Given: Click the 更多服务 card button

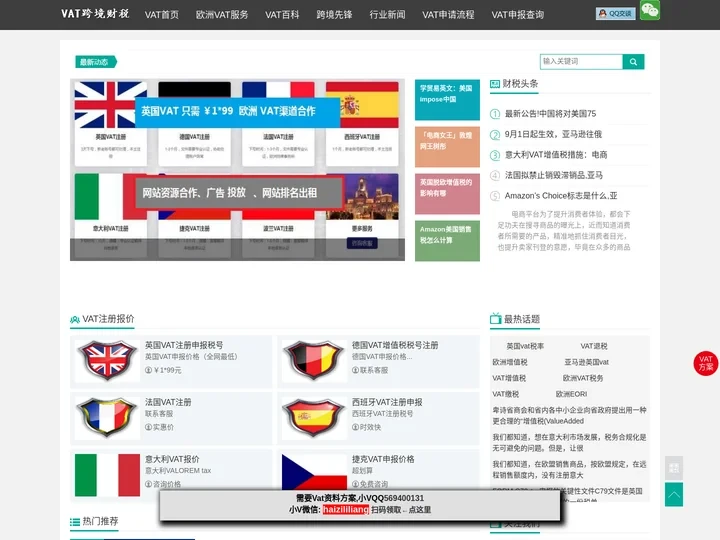Looking at the screenshot, I should click(x=362, y=242).
